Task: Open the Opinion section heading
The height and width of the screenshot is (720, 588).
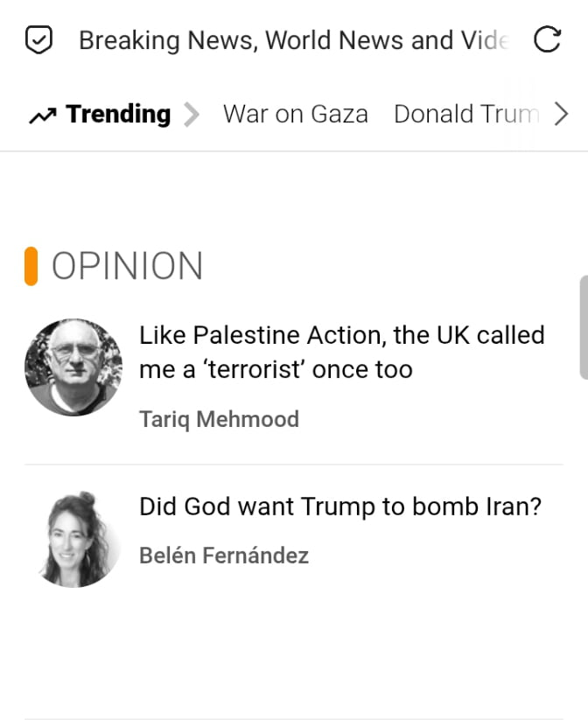Action: click(x=127, y=266)
